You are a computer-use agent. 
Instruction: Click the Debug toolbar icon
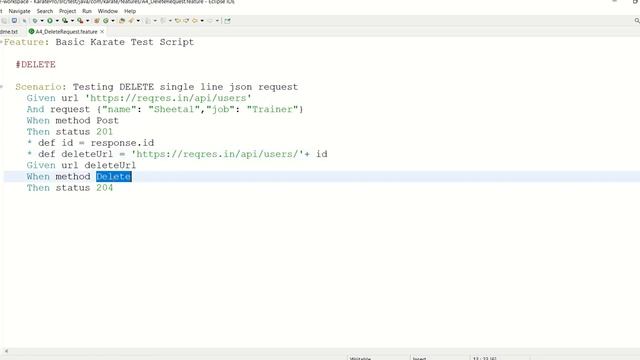pos(35,20)
